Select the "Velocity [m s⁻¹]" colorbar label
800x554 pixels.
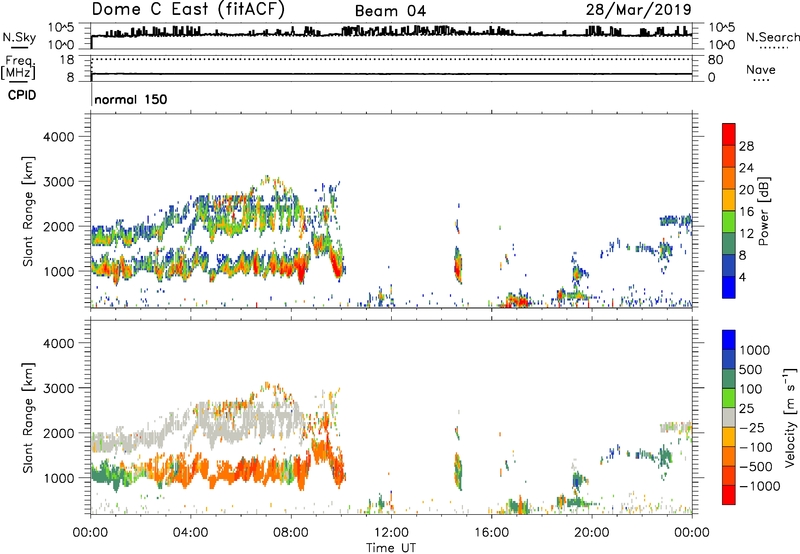point(790,417)
